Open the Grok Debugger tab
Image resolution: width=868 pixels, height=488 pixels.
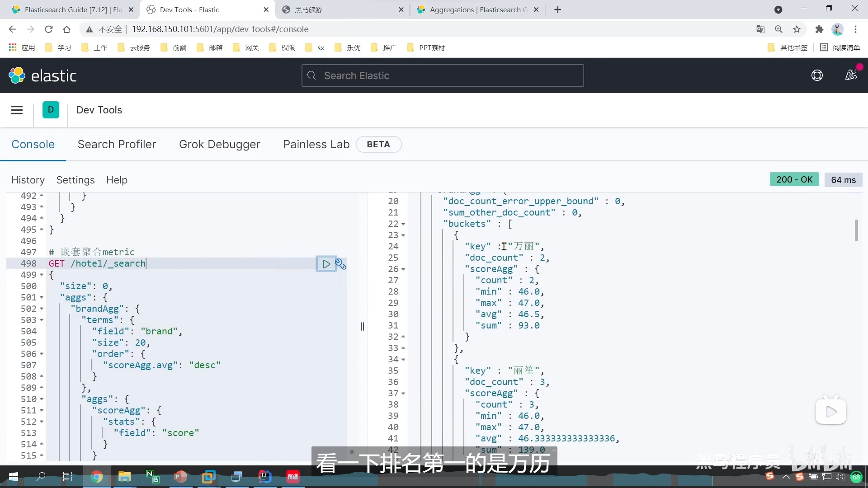pos(219,145)
